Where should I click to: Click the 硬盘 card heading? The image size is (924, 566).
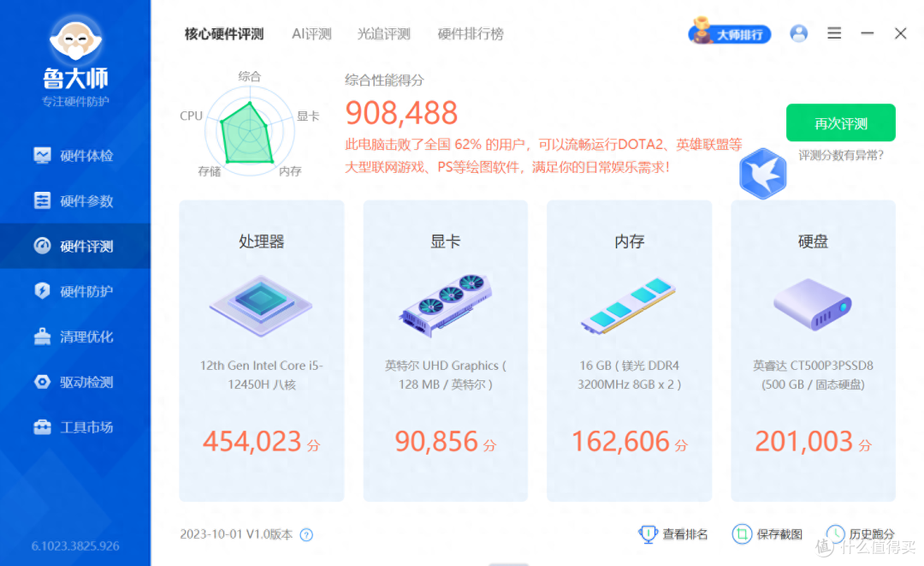coord(813,241)
